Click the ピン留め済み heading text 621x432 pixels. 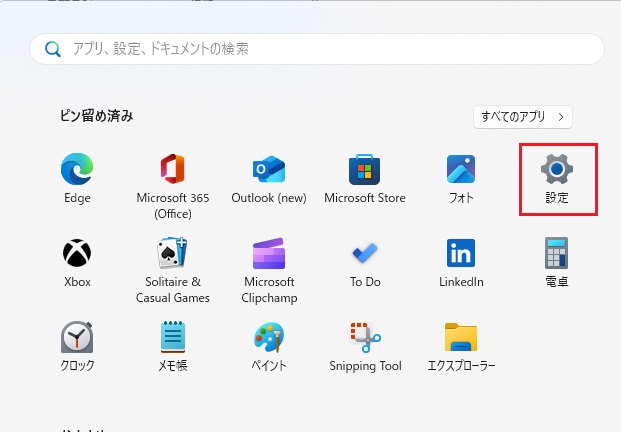[x=97, y=116]
